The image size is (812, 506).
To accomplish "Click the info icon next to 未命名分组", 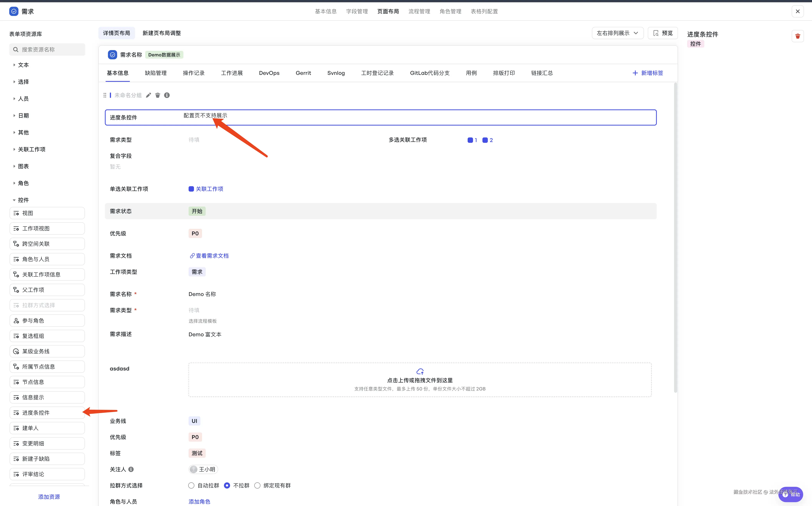I will click(167, 95).
